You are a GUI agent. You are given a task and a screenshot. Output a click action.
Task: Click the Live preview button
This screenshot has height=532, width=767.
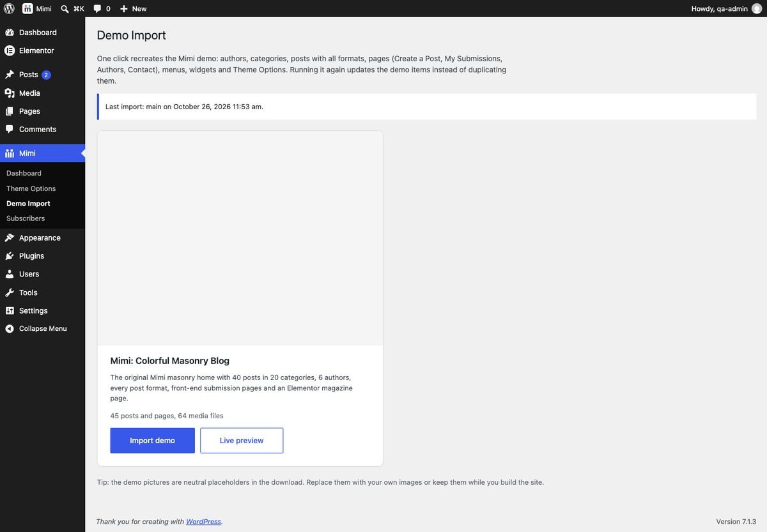[x=242, y=441]
